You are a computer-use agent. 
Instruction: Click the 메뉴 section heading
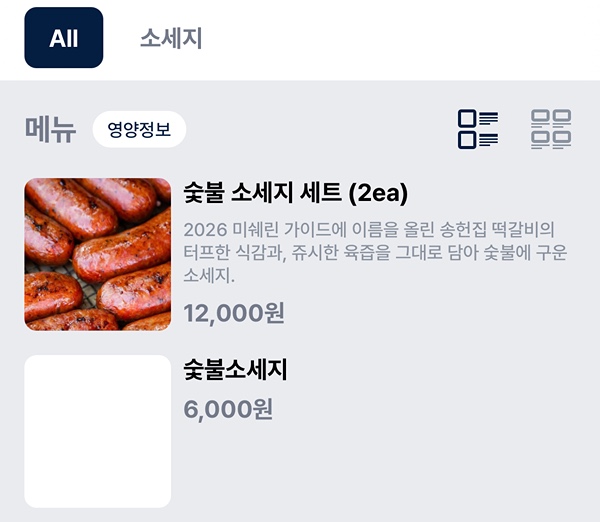[50, 130]
